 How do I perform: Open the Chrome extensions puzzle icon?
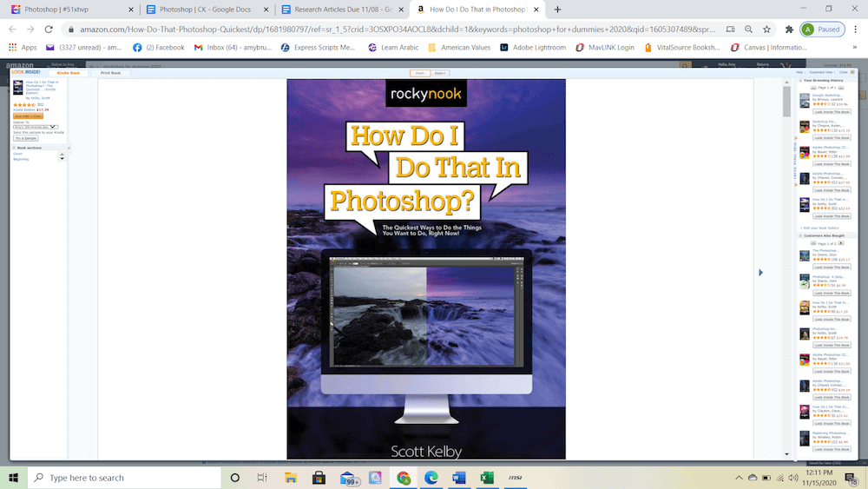[789, 30]
